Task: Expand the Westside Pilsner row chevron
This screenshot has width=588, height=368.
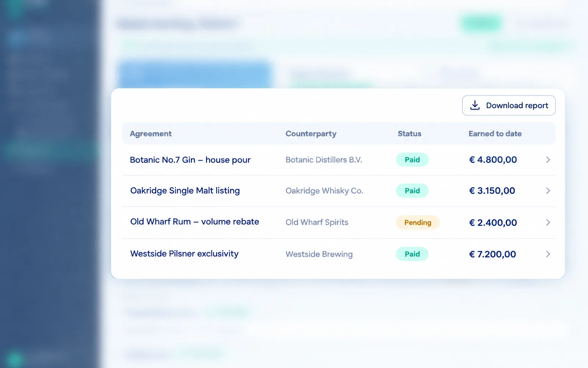Action: click(548, 254)
